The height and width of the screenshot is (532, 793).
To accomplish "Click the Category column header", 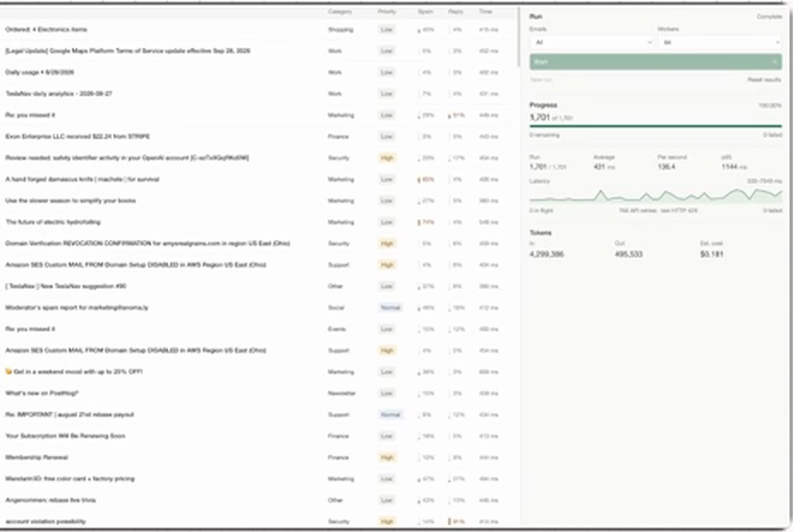I will tap(340, 12).
